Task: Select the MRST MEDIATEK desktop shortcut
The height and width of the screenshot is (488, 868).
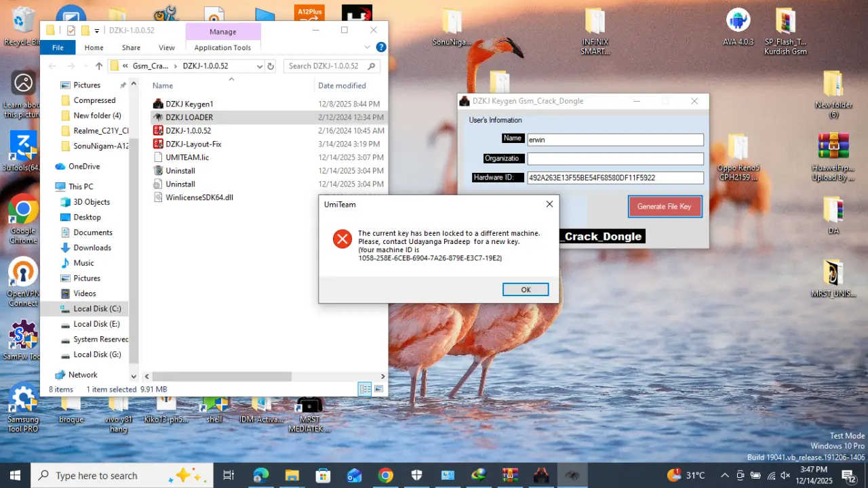Action: [x=310, y=414]
